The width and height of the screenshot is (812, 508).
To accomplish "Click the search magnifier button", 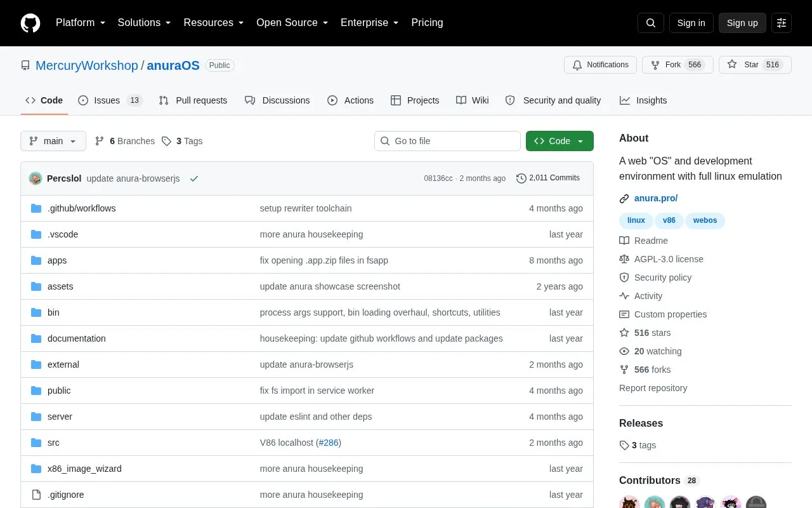I will coord(651,23).
